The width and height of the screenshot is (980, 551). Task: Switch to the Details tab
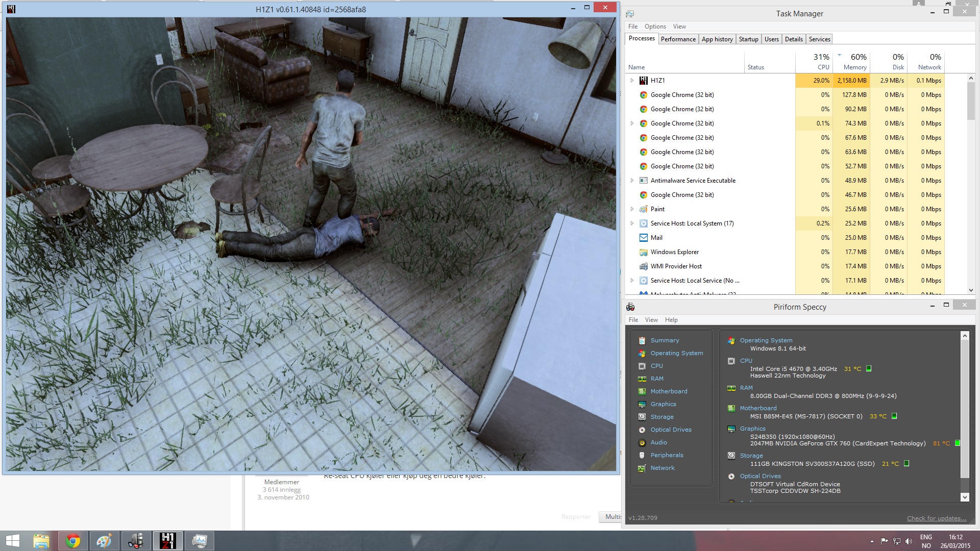click(x=794, y=39)
